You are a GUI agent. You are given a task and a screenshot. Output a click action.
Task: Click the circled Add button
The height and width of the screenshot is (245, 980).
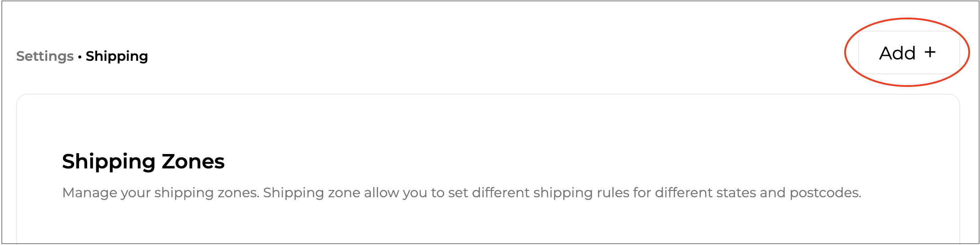pos(908,53)
